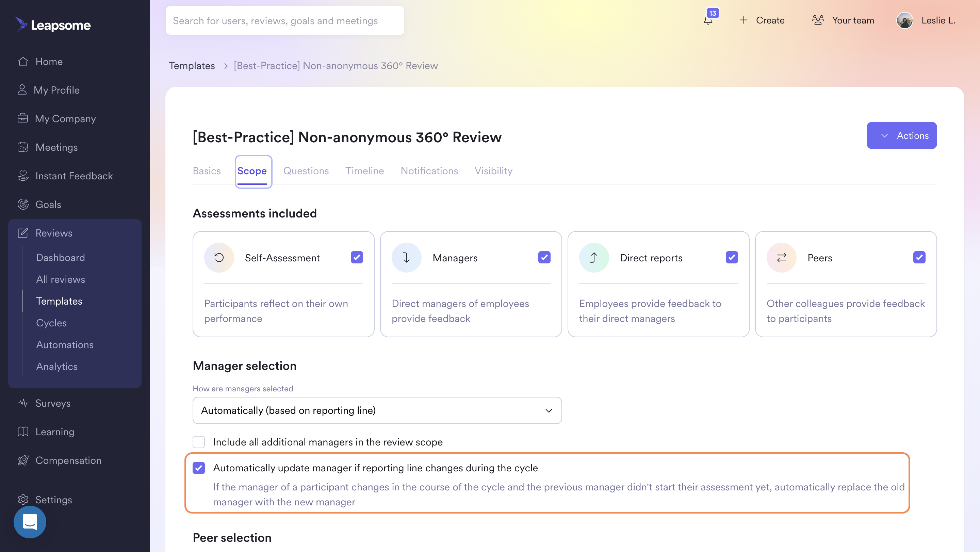
Task: Open the Notifications tab
Action: (x=429, y=171)
